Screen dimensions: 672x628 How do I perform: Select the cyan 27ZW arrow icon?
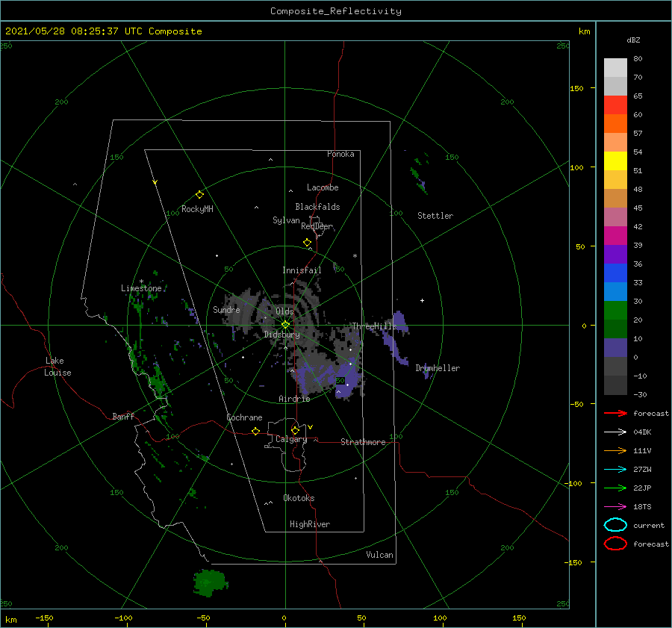pos(615,470)
